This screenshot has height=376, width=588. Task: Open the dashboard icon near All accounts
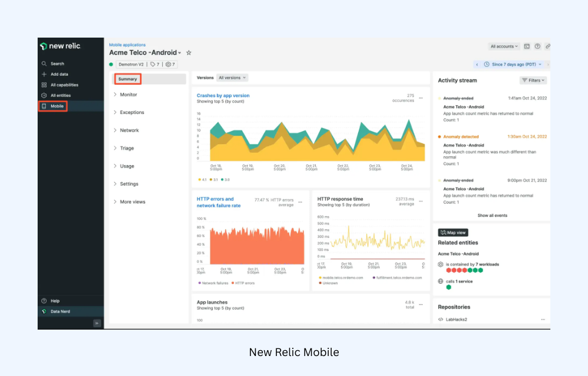(527, 46)
